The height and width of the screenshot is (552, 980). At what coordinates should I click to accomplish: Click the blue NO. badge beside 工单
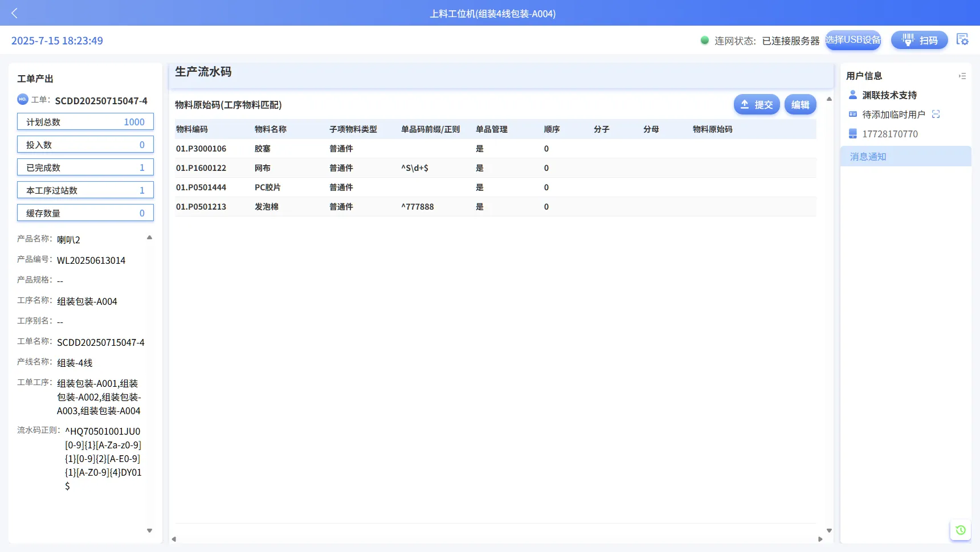click(23, 100)
